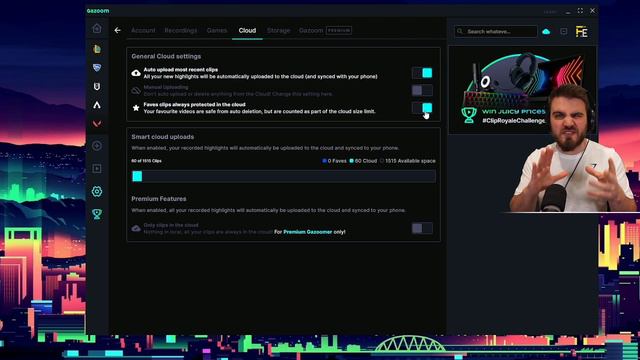
Task: Open the teal settings gear icon
Action: tap(97, 191)
